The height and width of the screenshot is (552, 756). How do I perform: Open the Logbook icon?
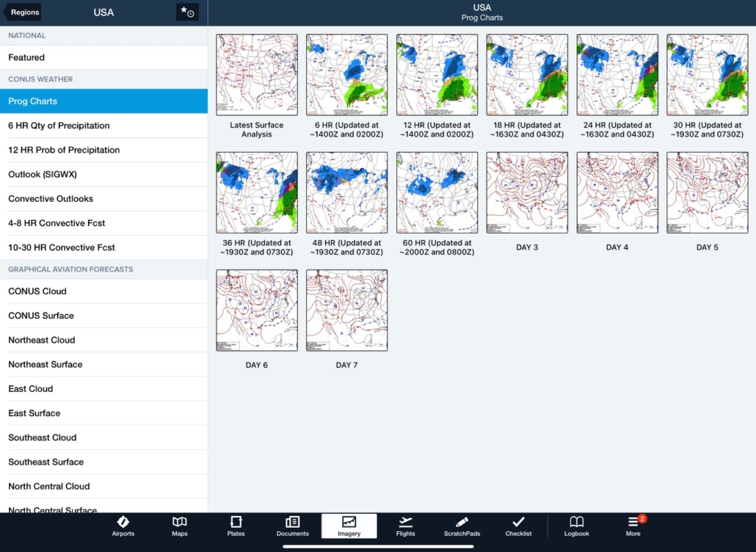click(577, 522)
